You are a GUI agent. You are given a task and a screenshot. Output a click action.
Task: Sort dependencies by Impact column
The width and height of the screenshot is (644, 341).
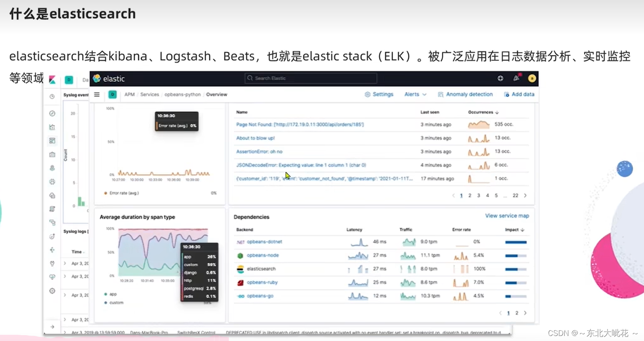pyautogui.click(x=515, y=230)
